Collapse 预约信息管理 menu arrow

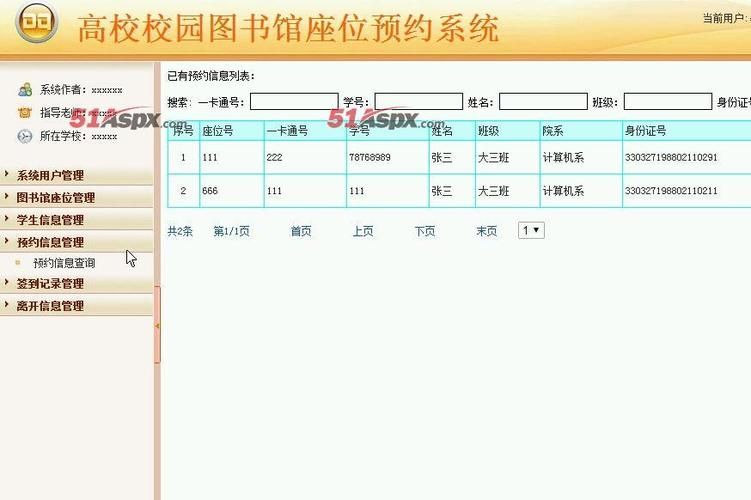tap(7, 241)
